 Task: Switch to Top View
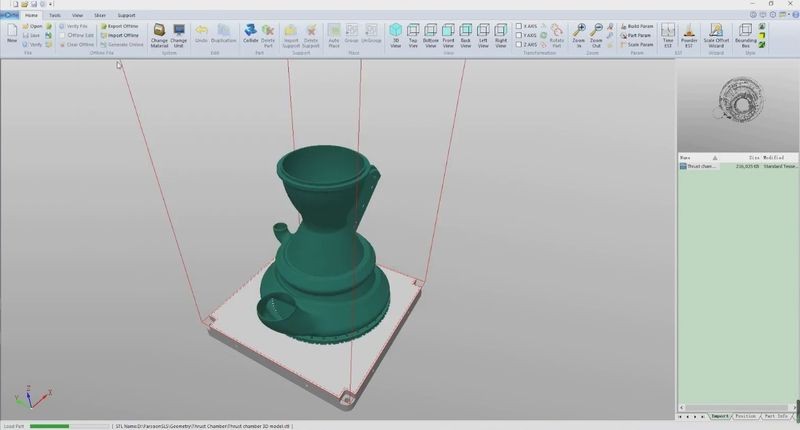tap(413, 35)
